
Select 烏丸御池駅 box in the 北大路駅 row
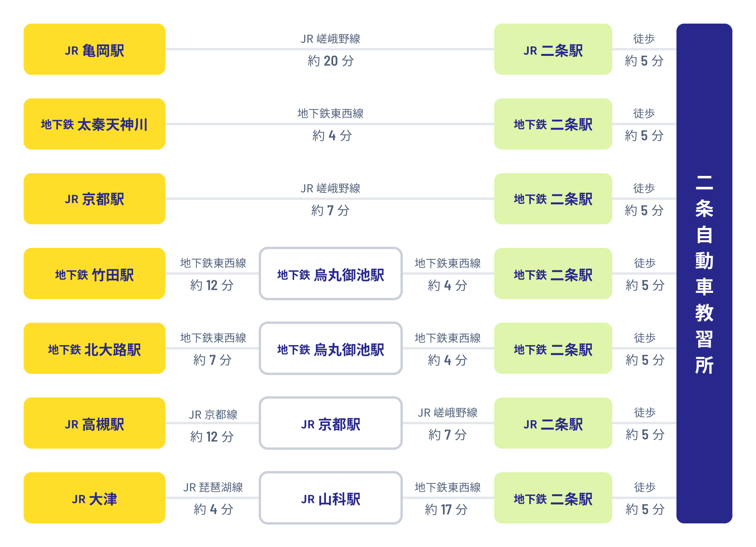coord(331,348)
